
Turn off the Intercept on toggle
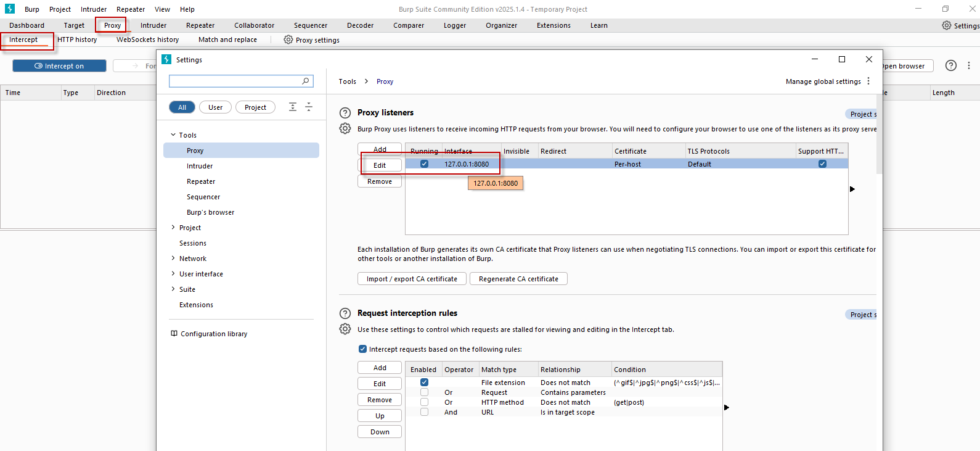point(59,65)
